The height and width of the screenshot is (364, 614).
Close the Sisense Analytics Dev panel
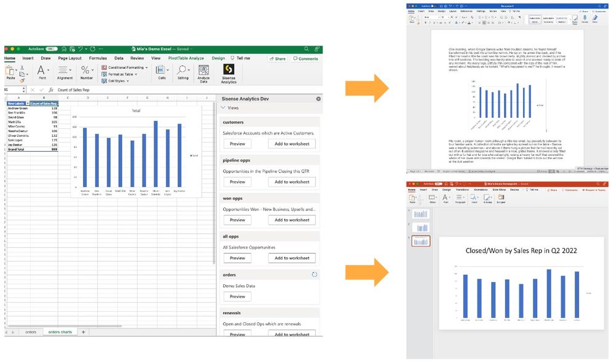(318, 99)
